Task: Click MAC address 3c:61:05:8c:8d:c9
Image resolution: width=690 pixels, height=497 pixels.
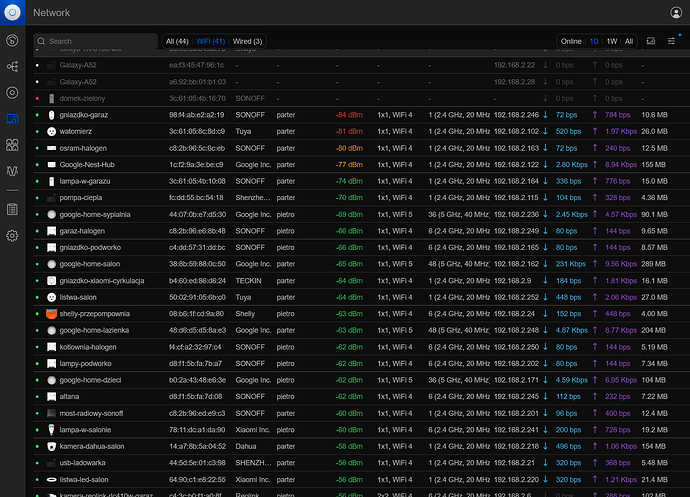Action: coord(197,131)
